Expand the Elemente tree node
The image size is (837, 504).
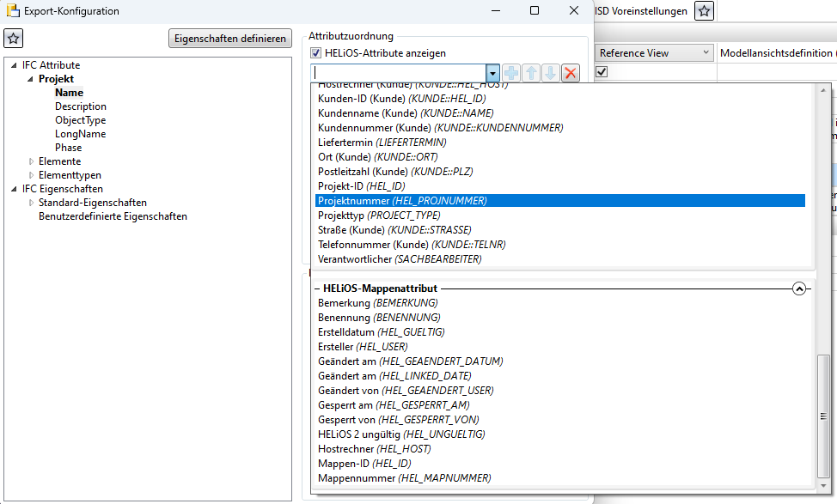click(x=32, y=161)
